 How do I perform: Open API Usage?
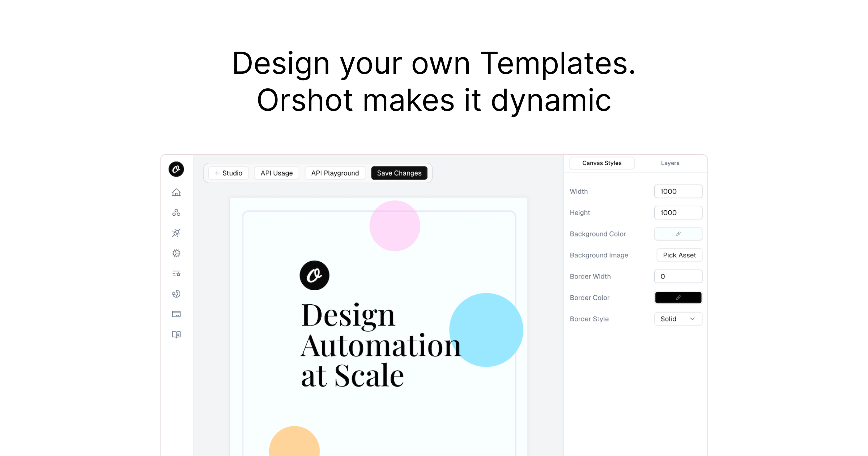click(277, 173)
